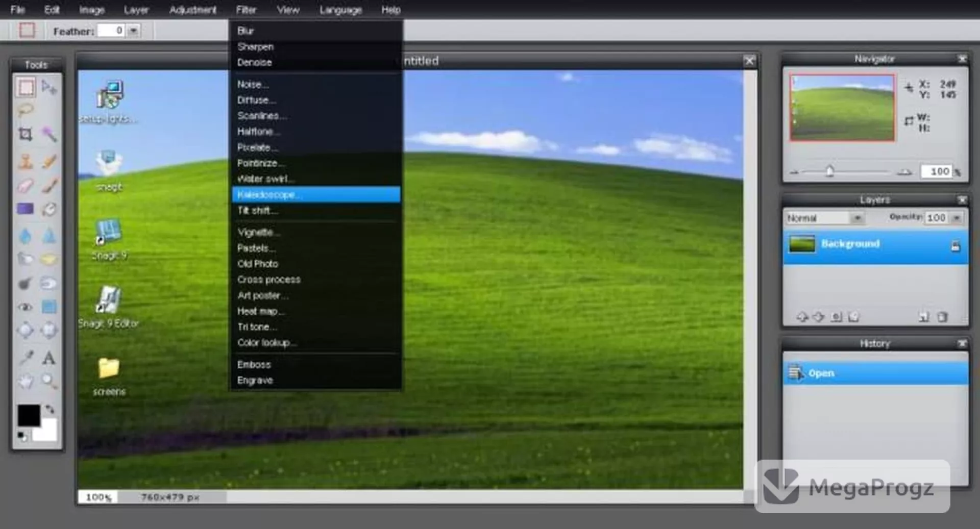Screen dimensions: 980x529
Task: Open the Language menu
Action: (340, 10)
